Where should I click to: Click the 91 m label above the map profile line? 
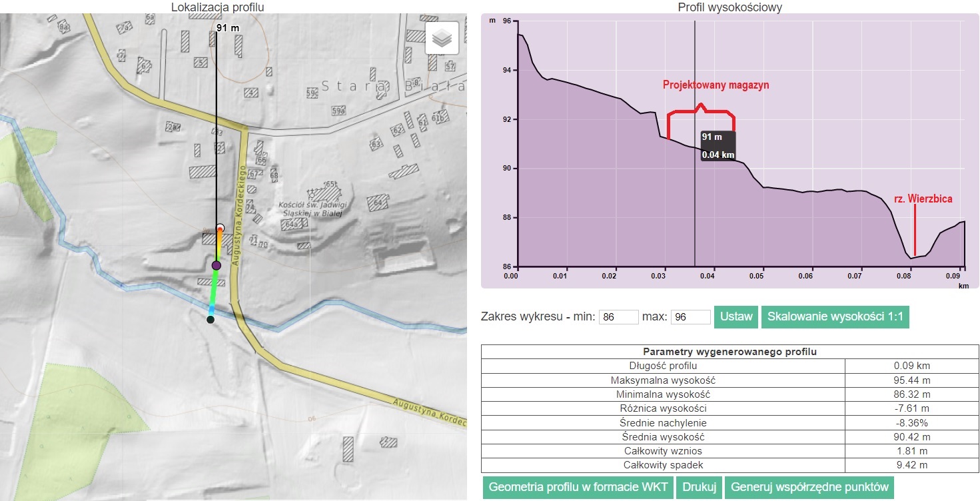click(x=228, y=28)
